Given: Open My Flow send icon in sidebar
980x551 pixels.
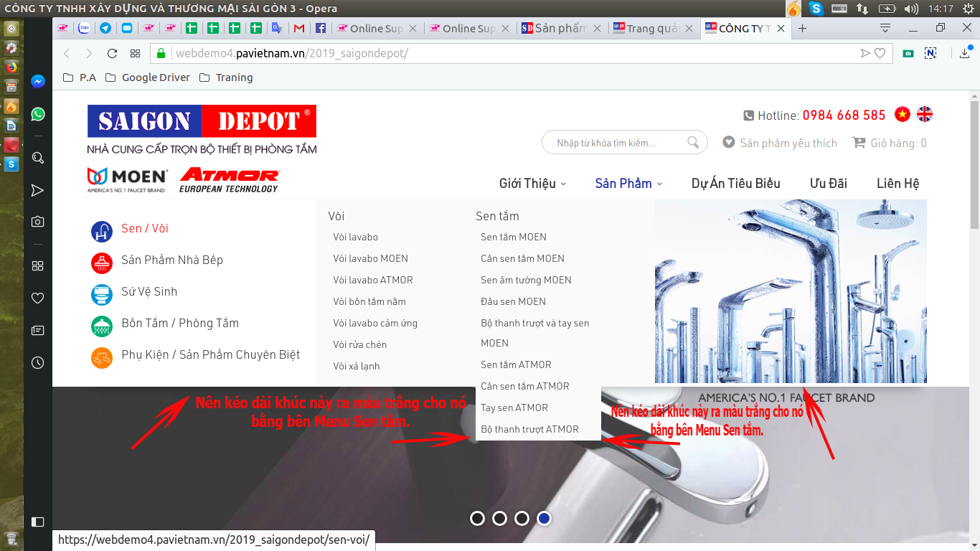Looking at the screenshot, I should pos(38,190).
